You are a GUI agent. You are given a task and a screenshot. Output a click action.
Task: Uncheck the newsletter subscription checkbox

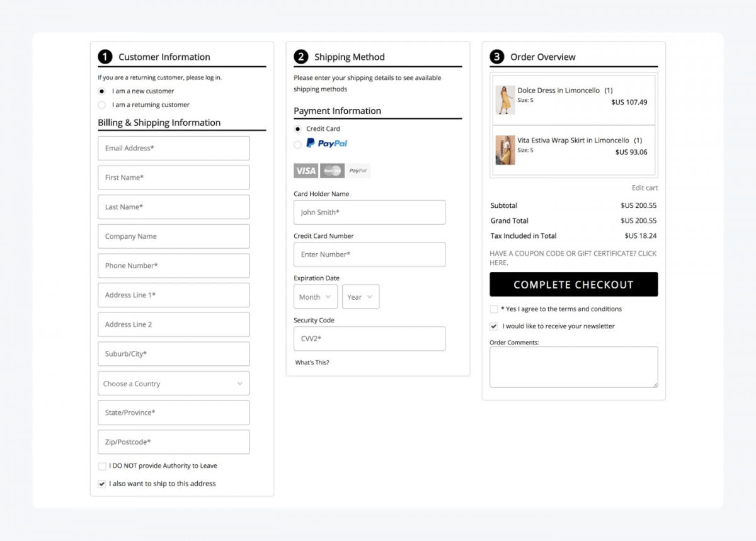click(494, 326)
